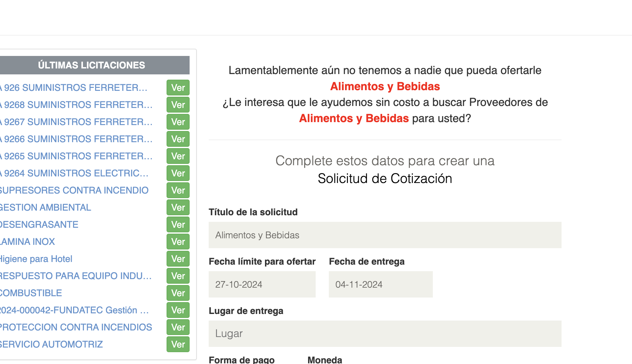Screen dimensions: 632x364
Task: Open the Higiene para Hotel link
Action: pyautogui.click(x=36, y=259)
